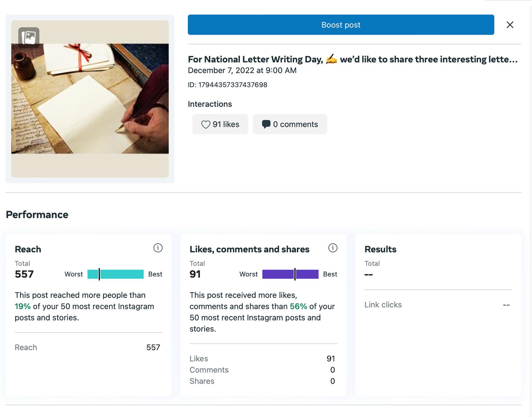532x417 pixels.
Task: Click the 0 comments interaction chip
Action: [290, 125]
